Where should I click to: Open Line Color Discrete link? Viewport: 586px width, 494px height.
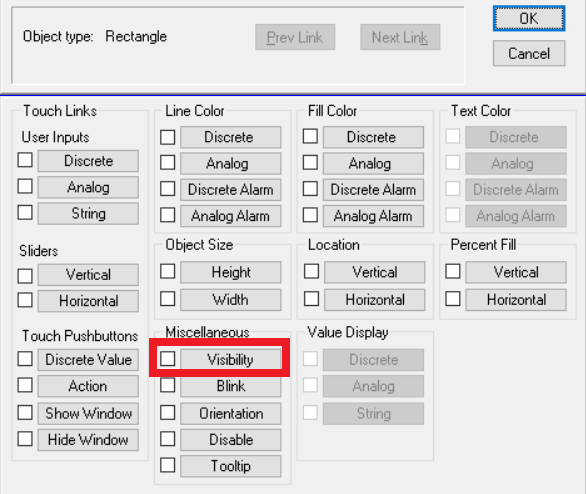231,137
